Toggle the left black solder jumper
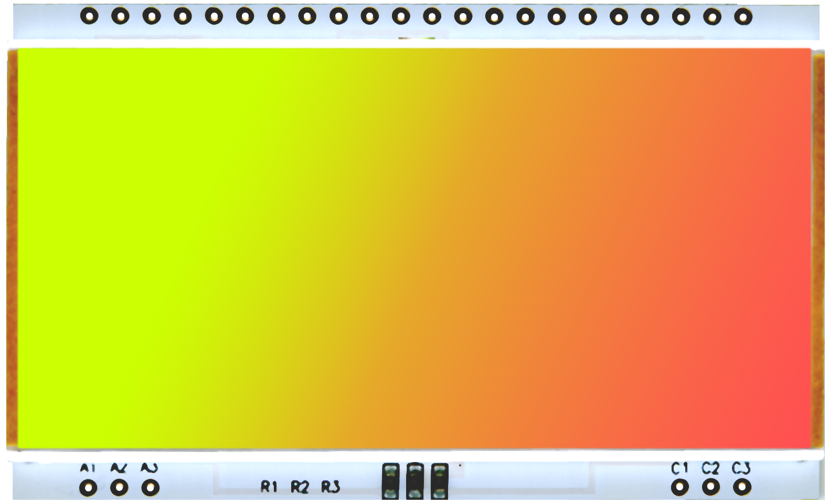The width and height of the screenshot is (829, 504). point(390,481)
